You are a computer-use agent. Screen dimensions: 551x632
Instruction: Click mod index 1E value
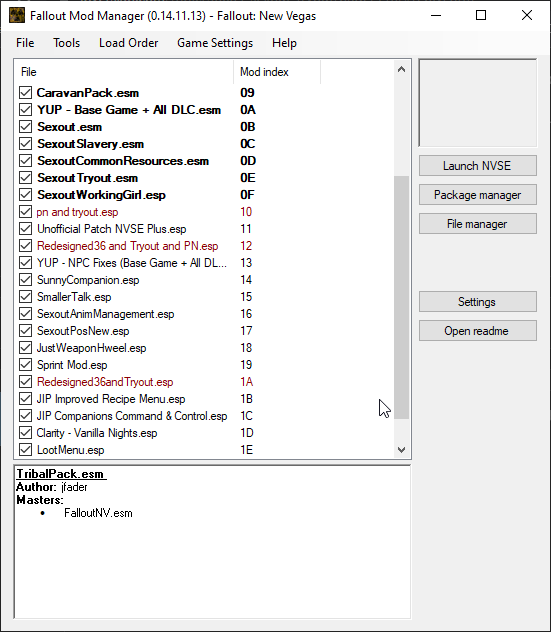click(247, 450)
